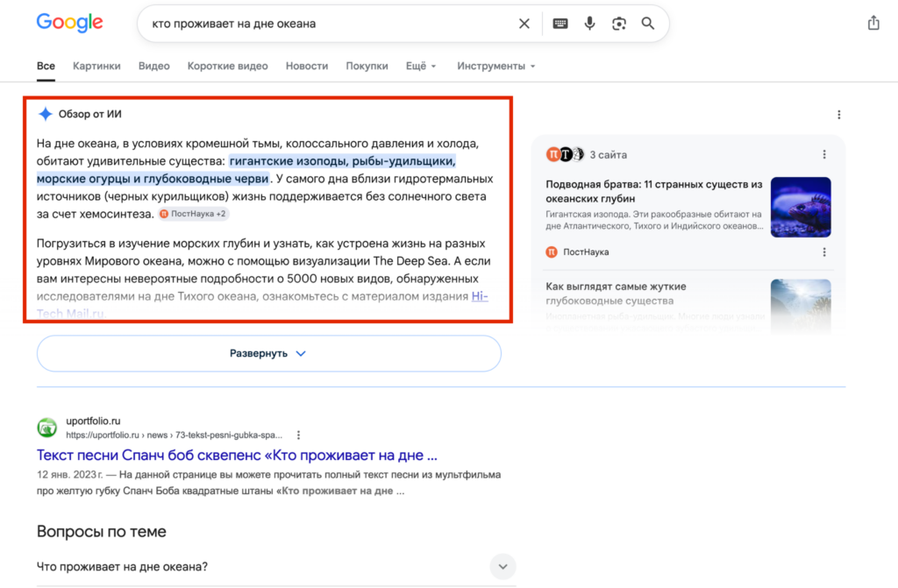
Task: Switch to the Видео tab
Action: tap(154, 66)
